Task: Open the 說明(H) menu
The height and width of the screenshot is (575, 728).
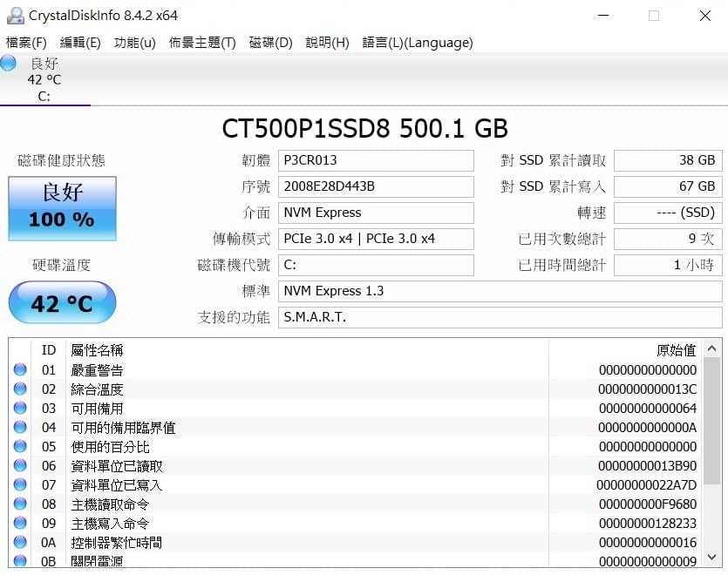Action: click(327, 43)
